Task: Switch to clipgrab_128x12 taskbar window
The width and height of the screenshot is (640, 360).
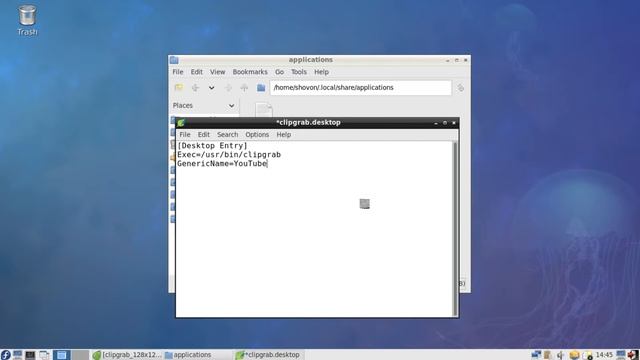Action: pyautogui.click(x=127, y=355)
